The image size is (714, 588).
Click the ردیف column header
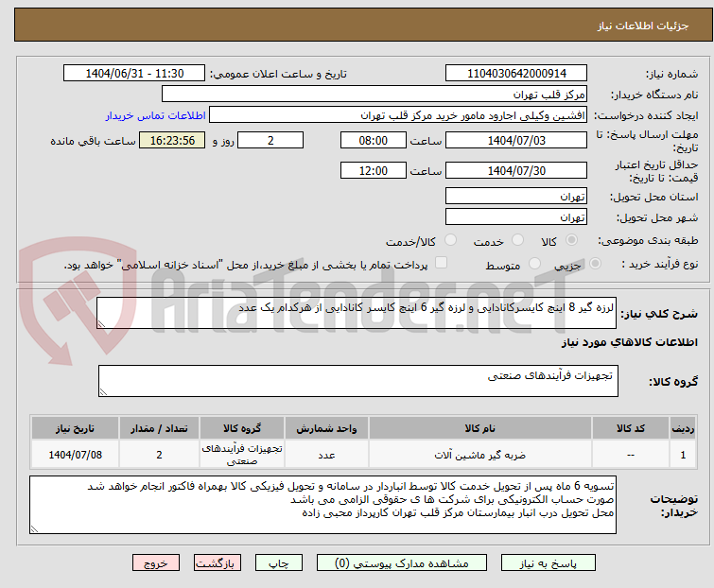[x=683, y=428]
